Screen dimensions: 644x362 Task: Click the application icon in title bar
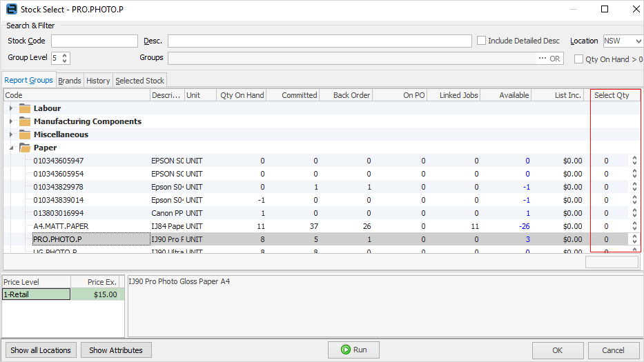tap(12, 9)
